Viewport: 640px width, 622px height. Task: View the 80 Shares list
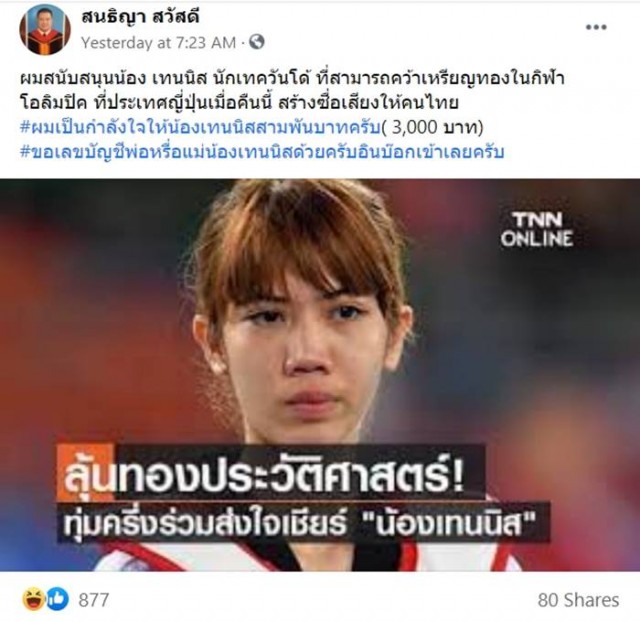tap(578, 600)
